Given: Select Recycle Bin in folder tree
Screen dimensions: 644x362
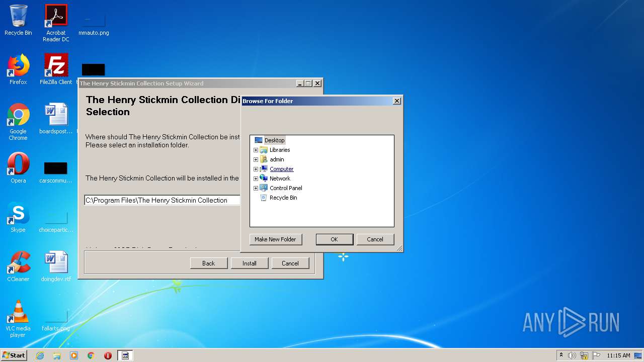Looking at the screenshot, I should [x=283, y=198].
